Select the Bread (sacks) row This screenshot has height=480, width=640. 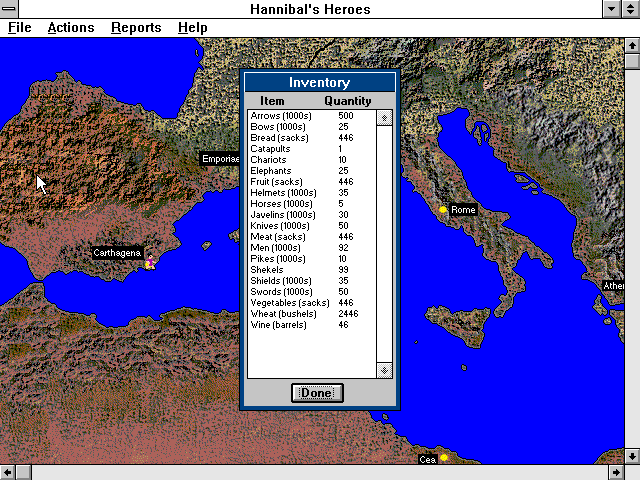click(x=311, y=138)
